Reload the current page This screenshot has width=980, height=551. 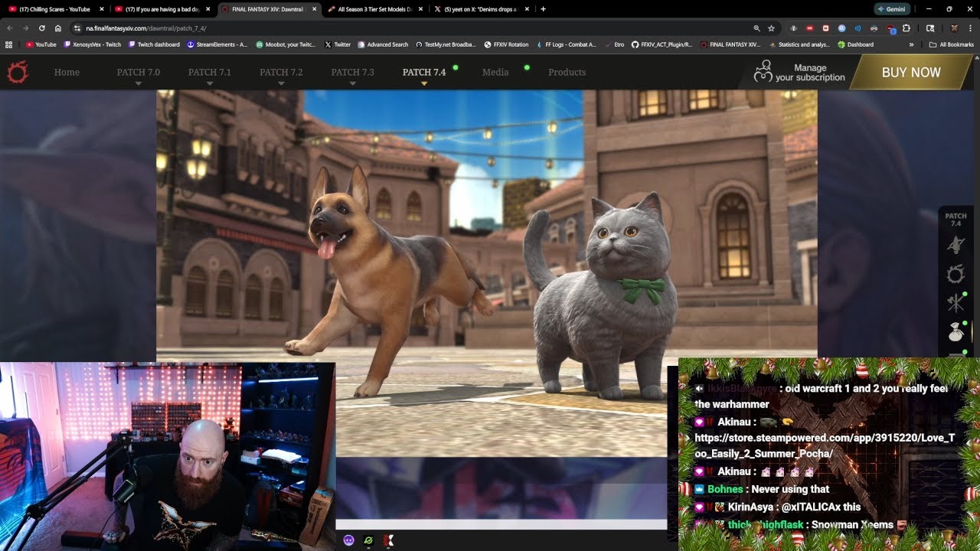coord(41,28)
